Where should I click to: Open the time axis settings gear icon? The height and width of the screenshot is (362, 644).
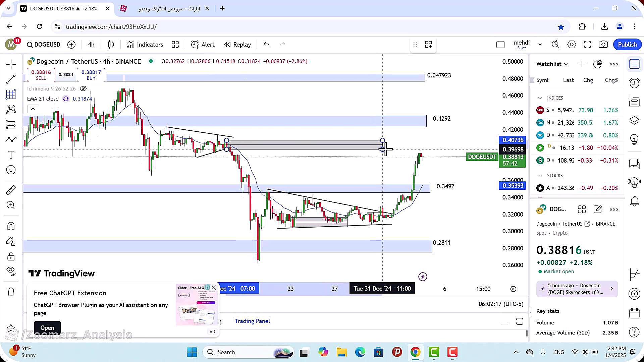513,289
